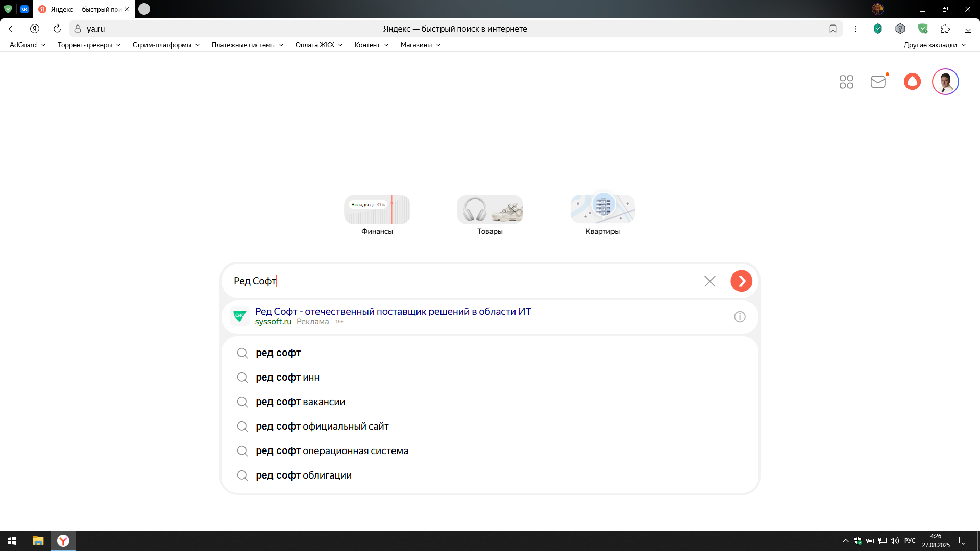The image size is (980, 551).
Task: Open the browser downloads icon
Action: (968, 29)
